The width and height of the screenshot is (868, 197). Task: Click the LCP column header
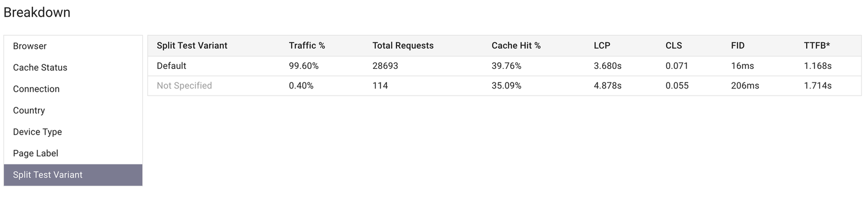click(602, 46)
